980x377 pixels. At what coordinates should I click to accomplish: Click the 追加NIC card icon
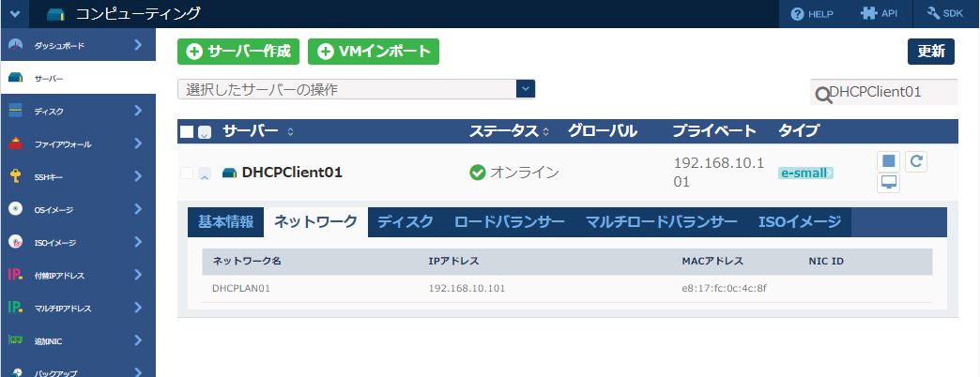click(16, 340)
